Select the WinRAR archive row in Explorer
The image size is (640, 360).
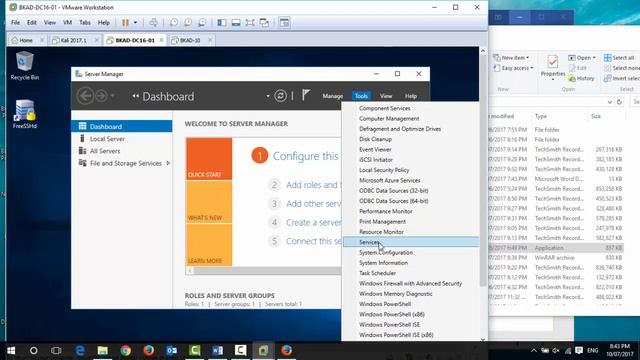556,258
